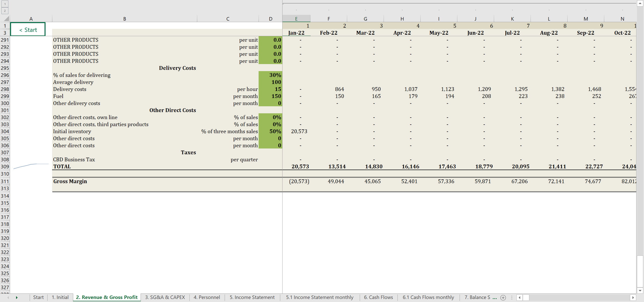Open the 6. Cash Flows sheet tab
This screenshot has height=302, width=644.
(x=378, y=297)
